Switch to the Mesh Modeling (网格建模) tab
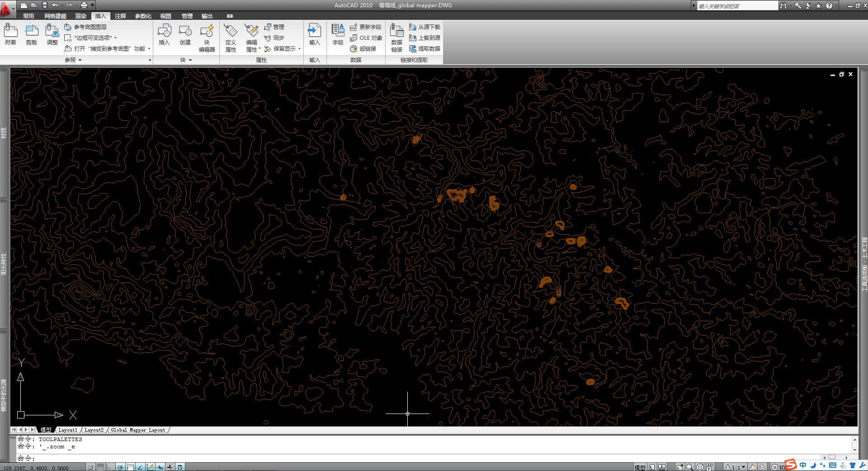Viewport: 868px width, 471px height. [x=56, y=16]
